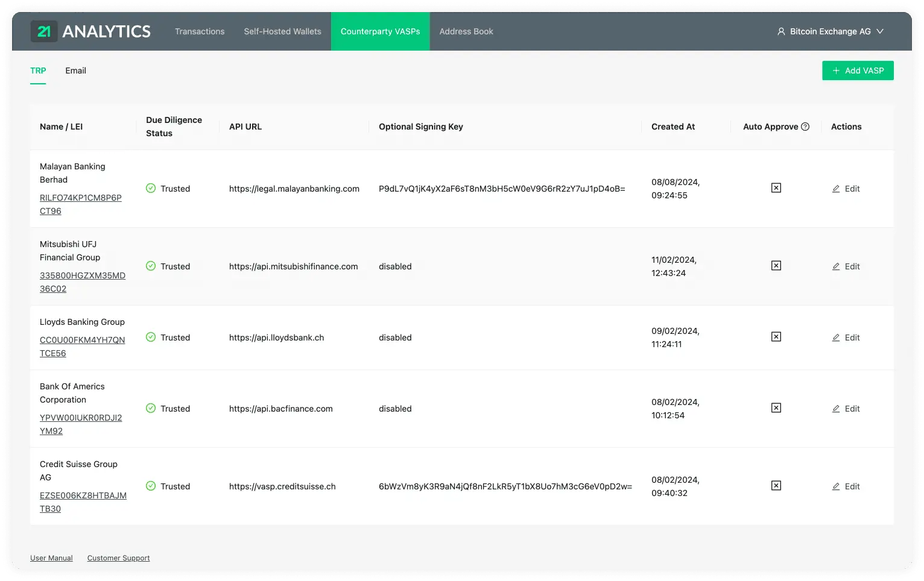
Task: Click the signing key starting with 6bWzVm8yK3R9
Action: point(505,486)
